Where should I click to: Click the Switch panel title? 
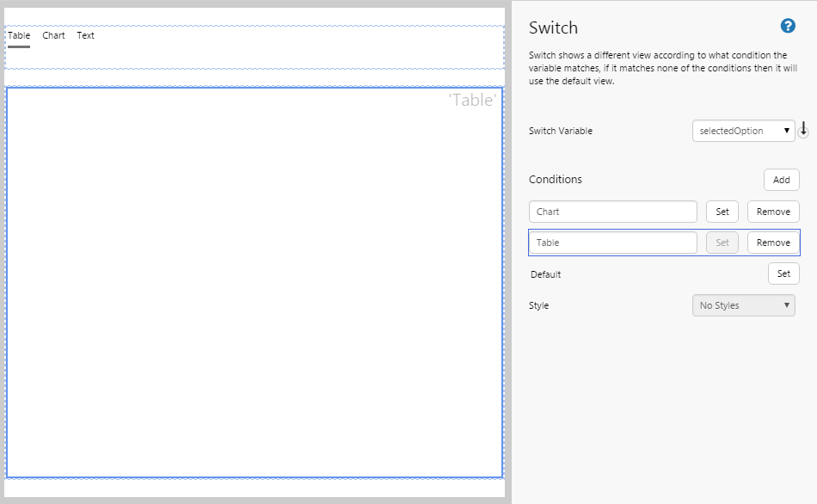(553, 28)
